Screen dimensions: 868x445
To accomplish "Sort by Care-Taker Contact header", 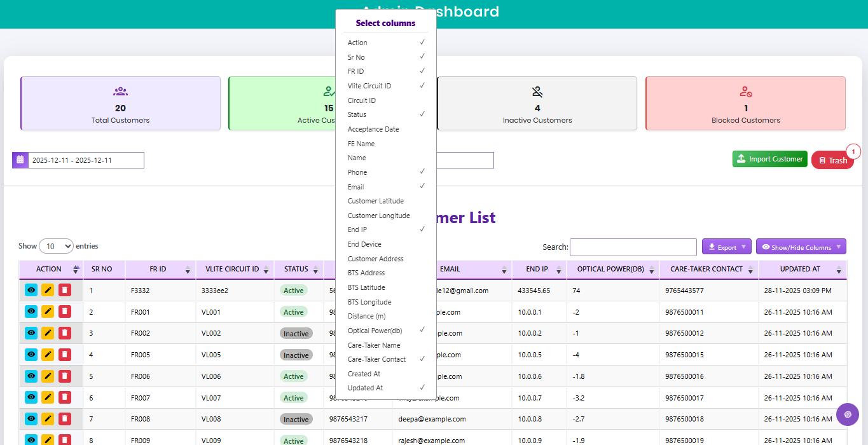I will tap(709, 269).
